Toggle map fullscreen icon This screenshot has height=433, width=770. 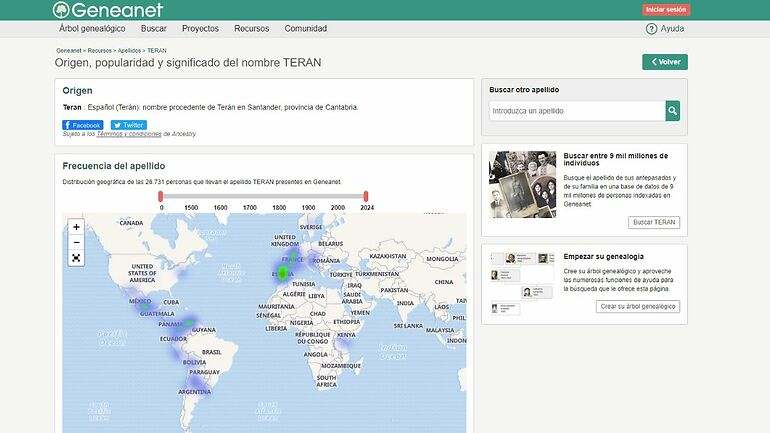tap(76, 258)
